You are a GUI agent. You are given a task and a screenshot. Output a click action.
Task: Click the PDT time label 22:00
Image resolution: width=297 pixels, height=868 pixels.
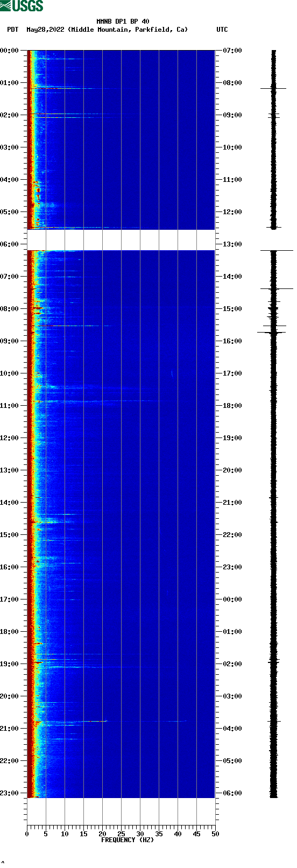9,761
